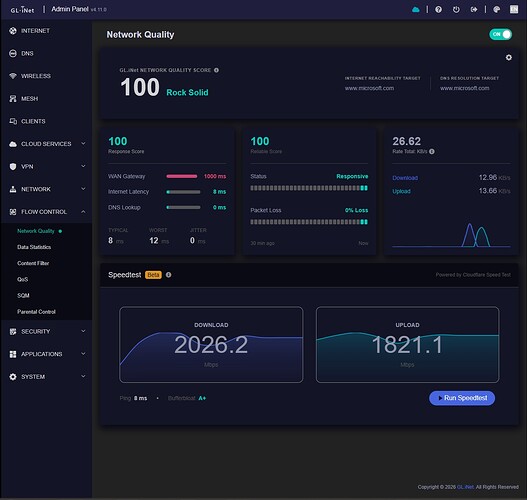Click the Internet Latency bar
527x500 pixels.
tap(184, 192)
